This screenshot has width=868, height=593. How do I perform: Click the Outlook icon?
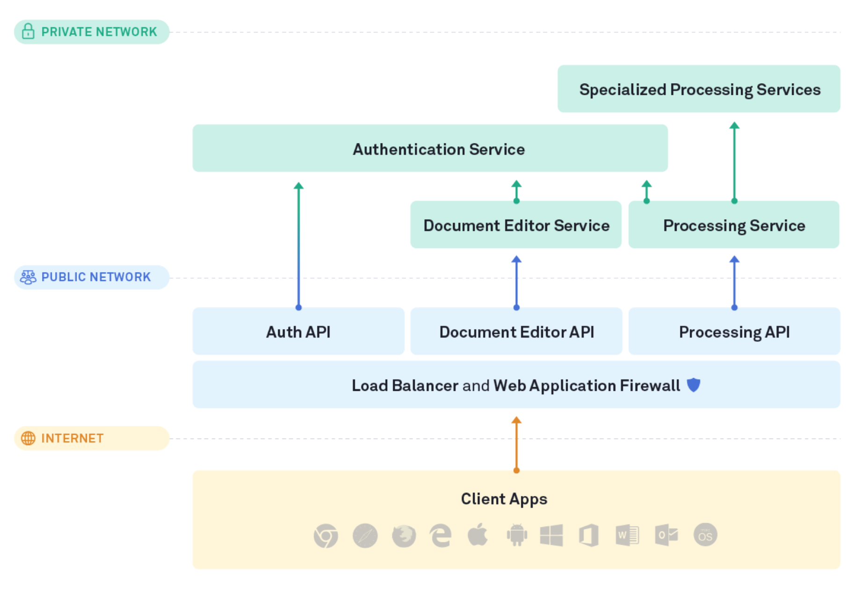(x=666, y=535)
